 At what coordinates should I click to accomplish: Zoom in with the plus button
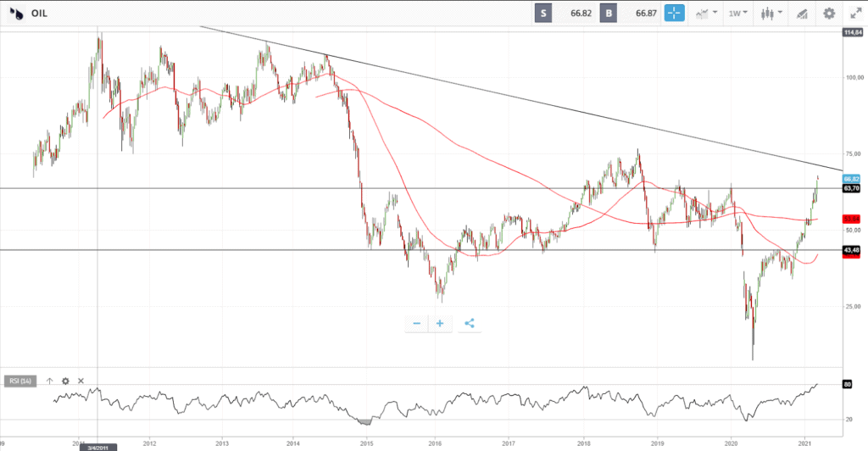440,324
